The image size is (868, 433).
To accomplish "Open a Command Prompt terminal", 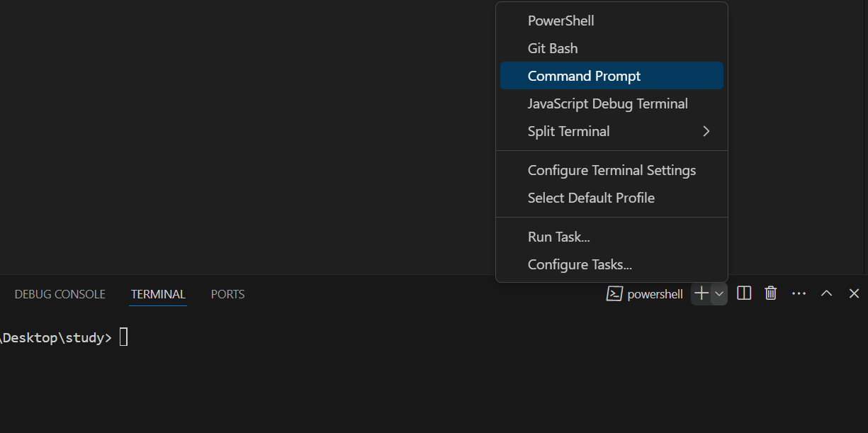I will click(x=584, y=76).
